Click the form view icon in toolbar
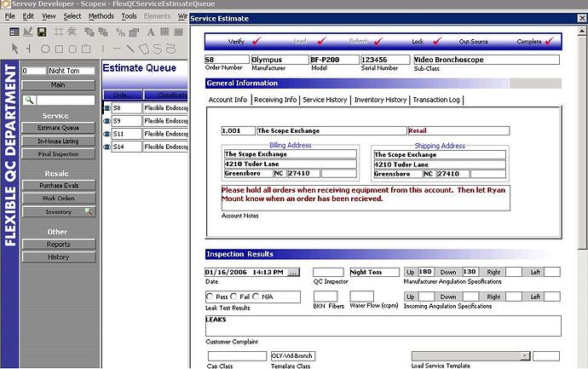588x369 pixels. pyautogui.click(x=14, y=32)
